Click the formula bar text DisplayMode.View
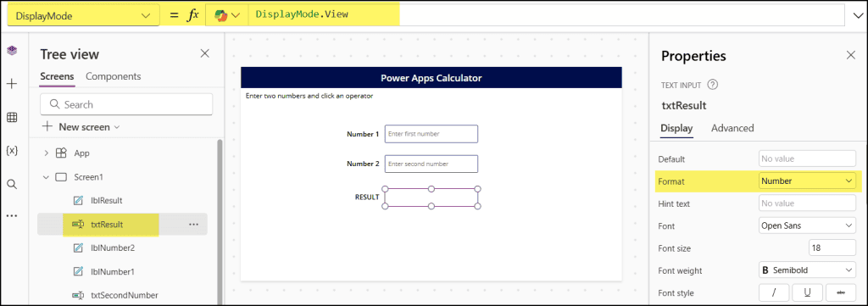Image resolution: width=868 pixels, height=306 pixels. click(302, 15)
